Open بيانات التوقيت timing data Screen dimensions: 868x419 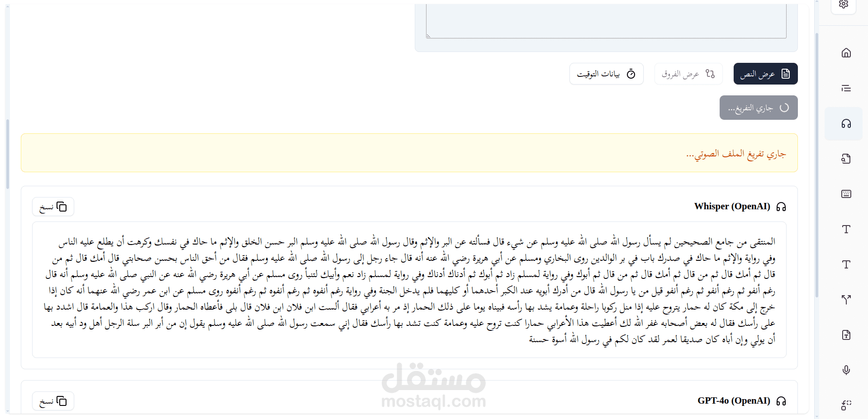pyautogui.click(x=606, y=74)
